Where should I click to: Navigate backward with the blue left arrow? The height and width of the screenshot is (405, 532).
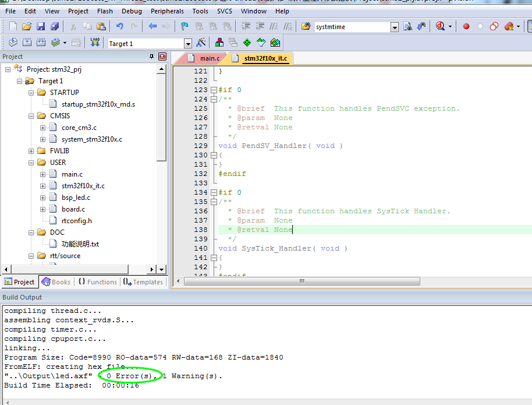coord(152,26)
